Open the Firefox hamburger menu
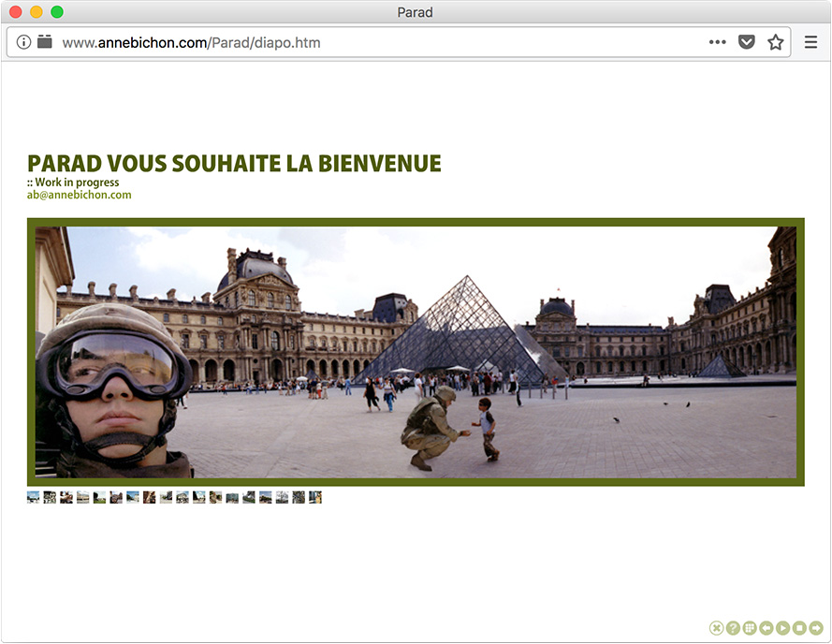 (810, 42)
